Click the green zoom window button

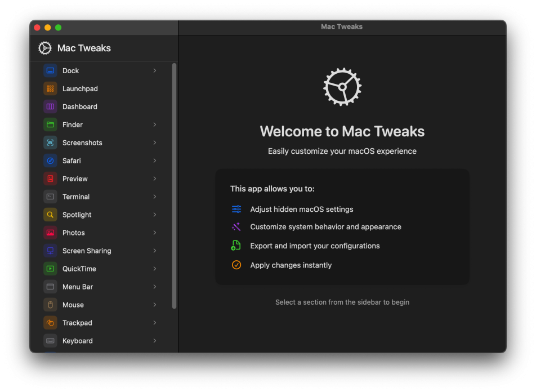59,28
